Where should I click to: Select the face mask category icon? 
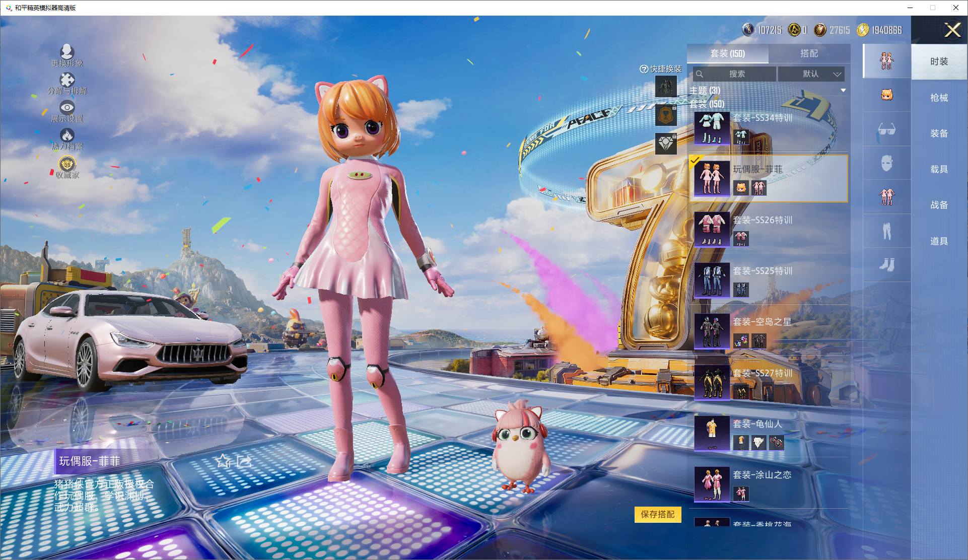click(887, 163)
